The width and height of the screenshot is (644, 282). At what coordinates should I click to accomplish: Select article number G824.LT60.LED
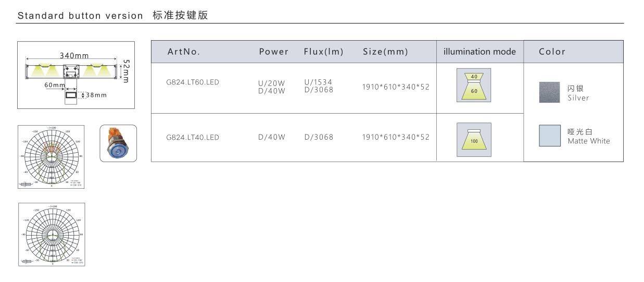tap(193, 87)
